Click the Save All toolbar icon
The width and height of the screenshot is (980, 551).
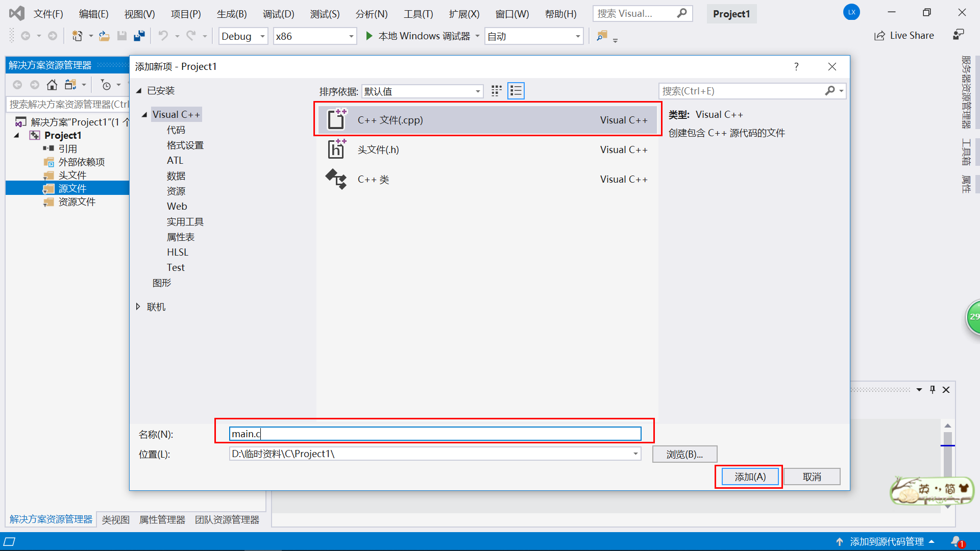point(139,36)
